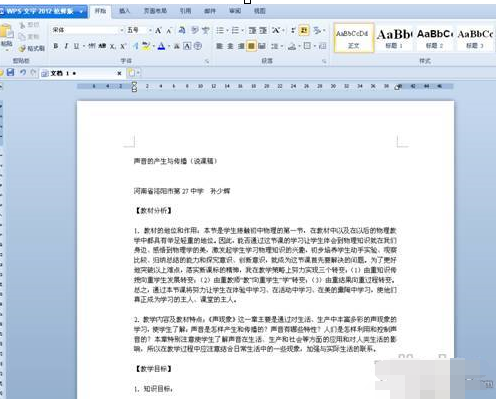Click the Paste clipboard icon
Viewport: 496px width, 399px height.
6,32
